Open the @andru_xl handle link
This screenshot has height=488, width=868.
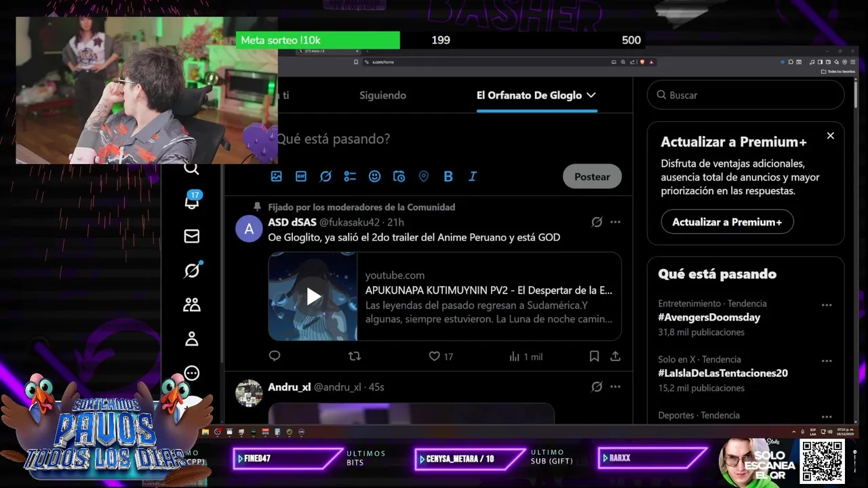click(337, 387)
